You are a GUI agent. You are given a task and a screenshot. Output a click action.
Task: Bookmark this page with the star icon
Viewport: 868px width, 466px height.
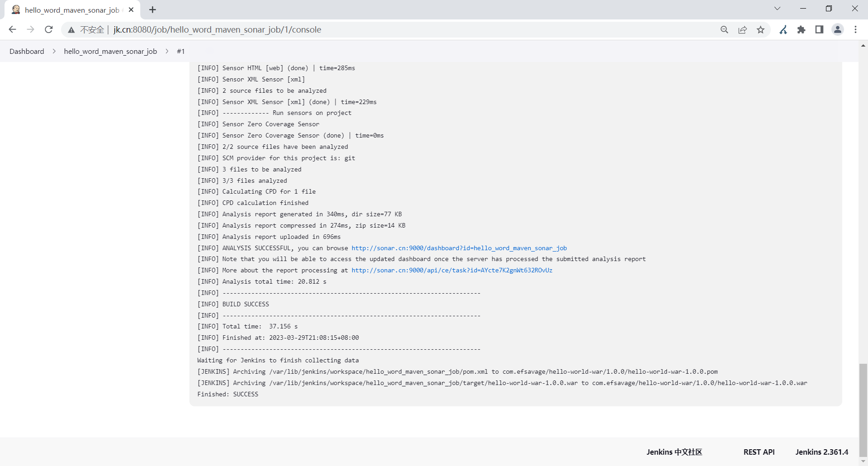[761, 30]
